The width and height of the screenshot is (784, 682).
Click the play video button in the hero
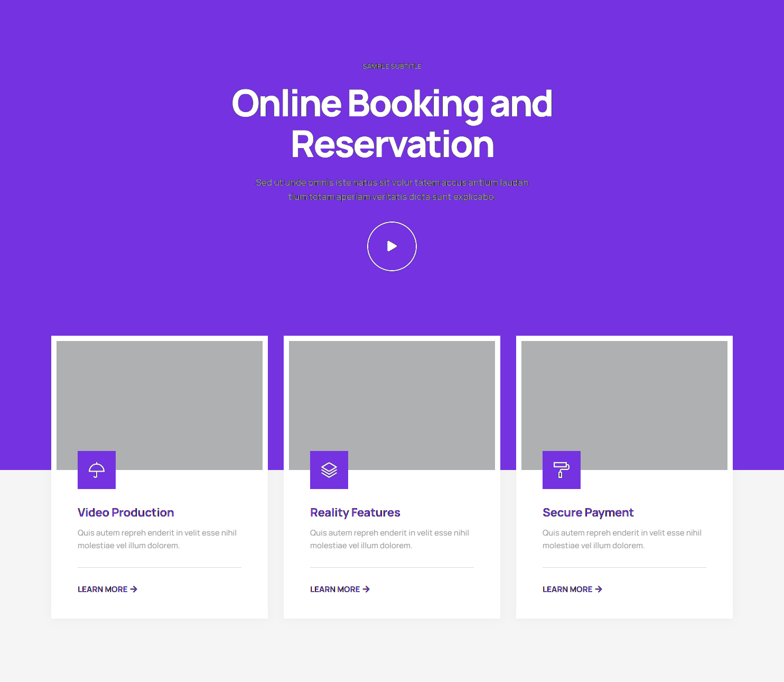[392, 246]
